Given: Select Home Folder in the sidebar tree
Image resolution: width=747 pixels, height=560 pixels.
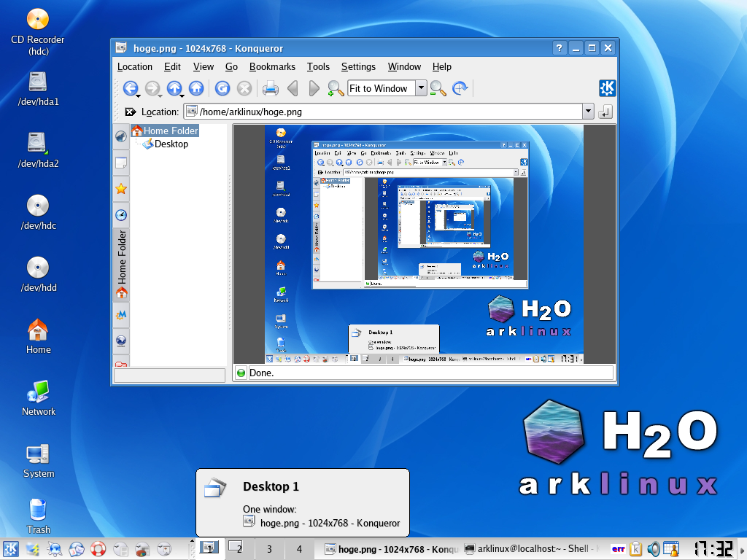Looking at the screenshot, I should pos(165,131).
